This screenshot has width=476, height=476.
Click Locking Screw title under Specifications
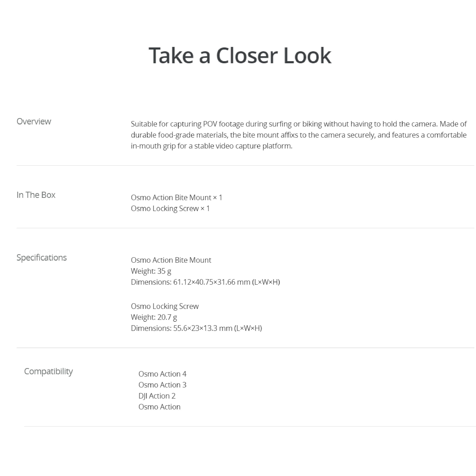(165, 306)
